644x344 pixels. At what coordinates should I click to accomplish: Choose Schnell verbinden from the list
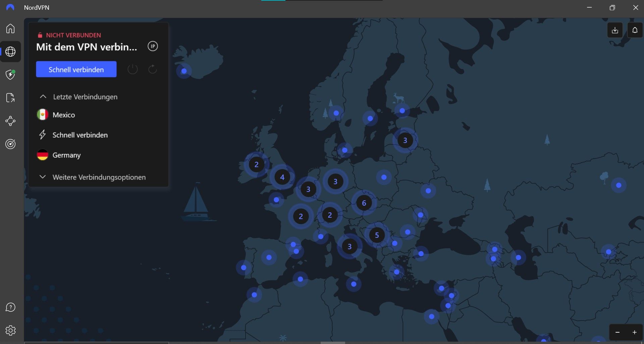tap(80, 135)
